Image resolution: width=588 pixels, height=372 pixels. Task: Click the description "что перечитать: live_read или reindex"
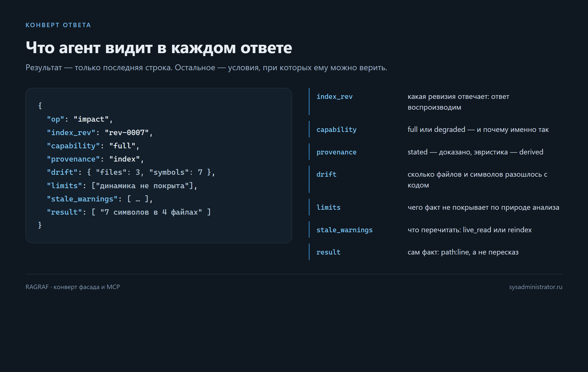[x=470, y=230]
